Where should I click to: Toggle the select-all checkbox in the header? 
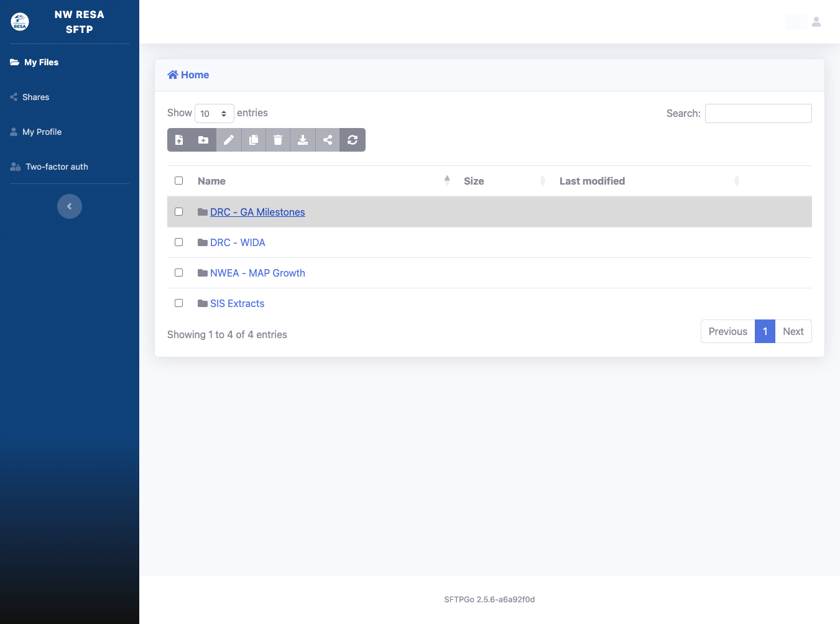179,181
